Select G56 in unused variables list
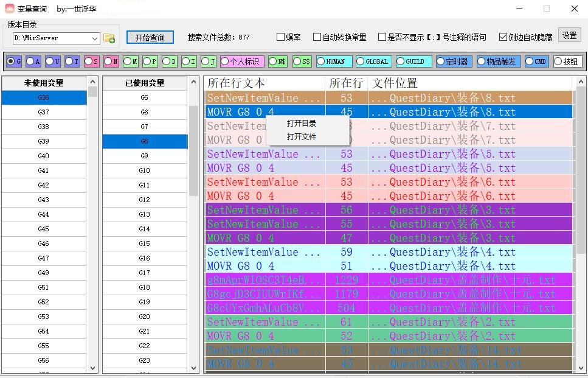 tap(44, 360)
